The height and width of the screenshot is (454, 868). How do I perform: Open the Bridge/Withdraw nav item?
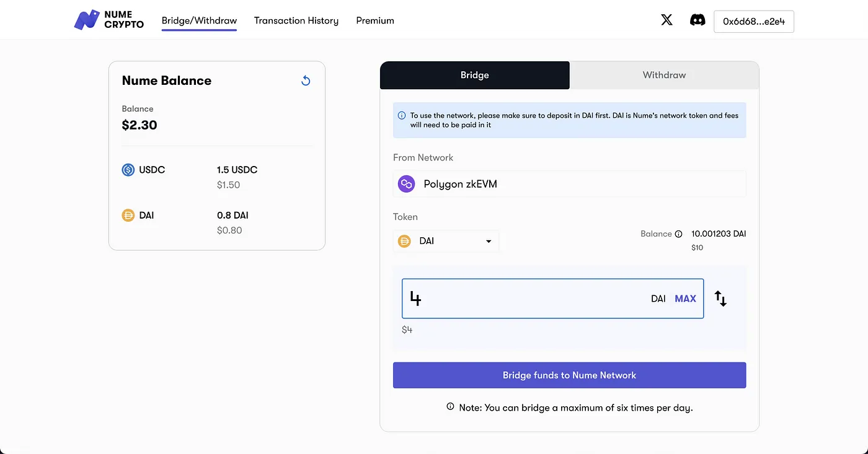coord(199,20)
